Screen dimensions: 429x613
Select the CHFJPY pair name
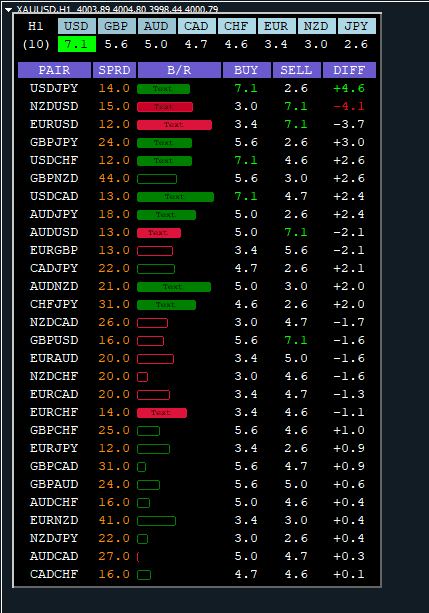coord(54,304)
